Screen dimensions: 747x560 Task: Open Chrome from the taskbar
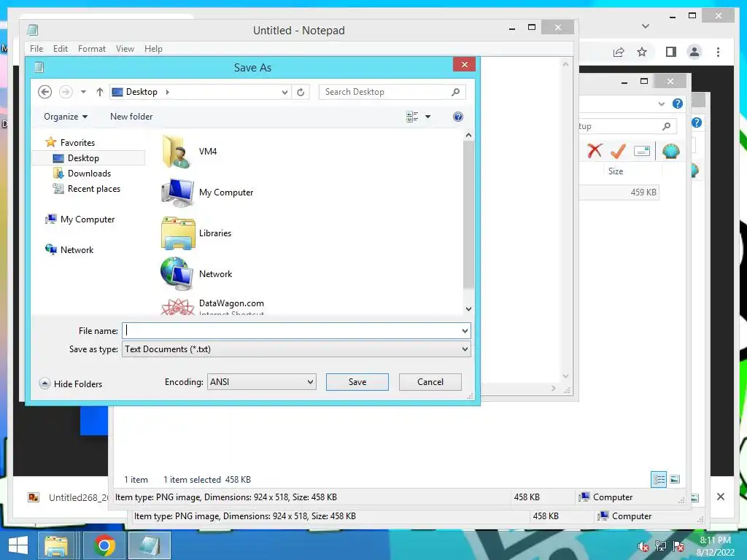click(104, 545)
